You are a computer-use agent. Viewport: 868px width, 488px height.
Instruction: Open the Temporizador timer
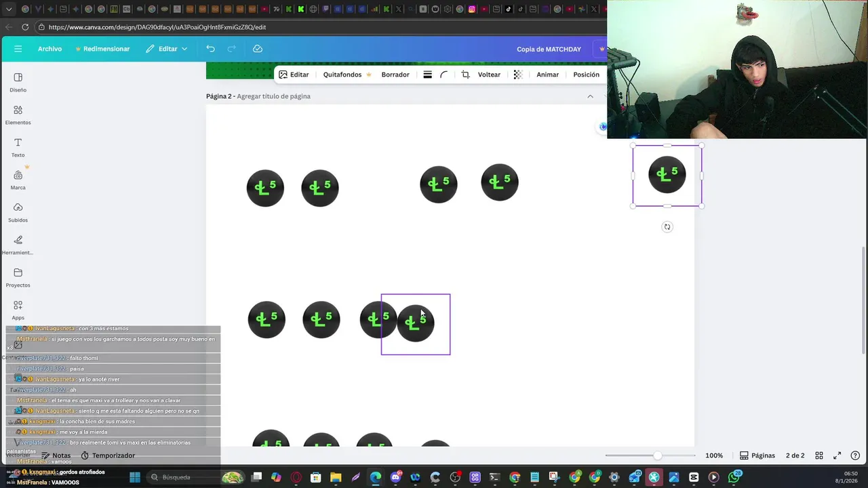(x=108, y=455)
